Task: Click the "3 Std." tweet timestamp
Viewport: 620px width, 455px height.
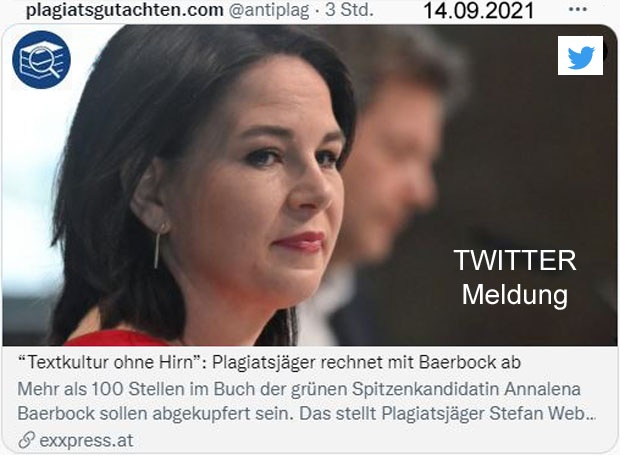Action: [350, 10]
